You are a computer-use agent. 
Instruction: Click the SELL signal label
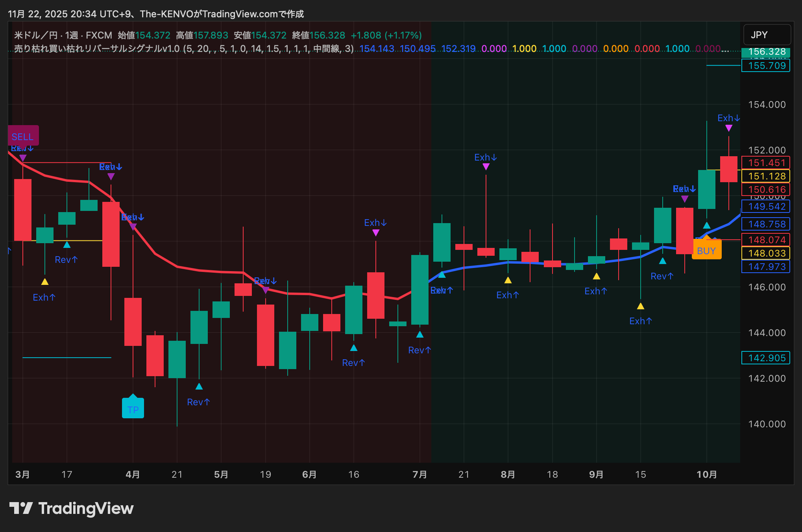click(23, 136)
